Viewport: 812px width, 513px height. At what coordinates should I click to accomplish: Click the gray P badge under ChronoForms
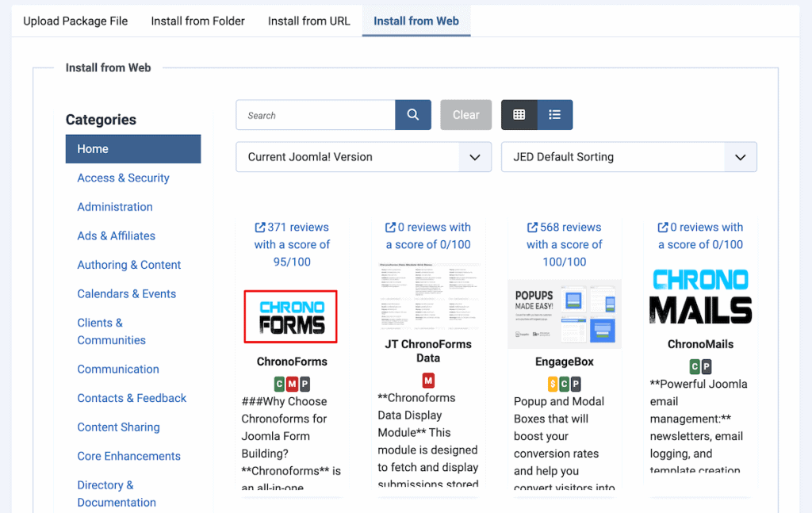(x=305, y=384)
